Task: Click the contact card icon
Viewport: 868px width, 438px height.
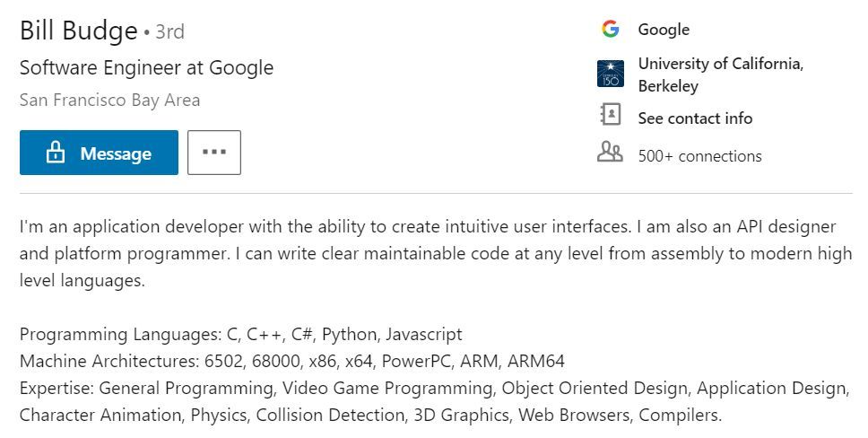Action: click(x=611, y=115)
